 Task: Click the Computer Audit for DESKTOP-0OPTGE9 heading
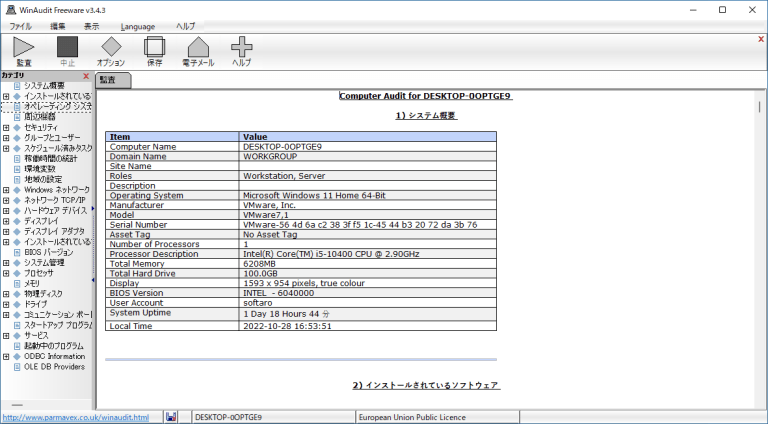click(x=426, y=96)
